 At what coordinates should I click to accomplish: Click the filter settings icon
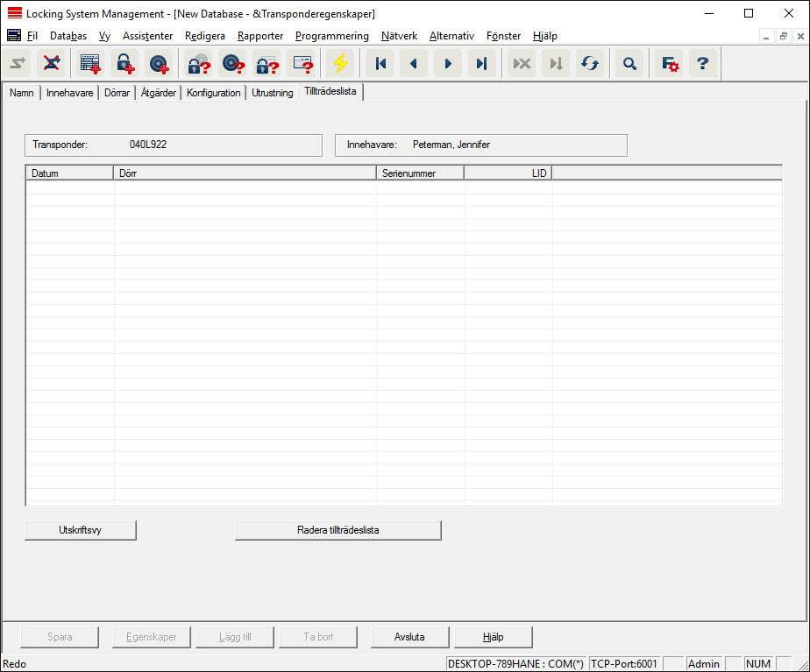[670, 64]
